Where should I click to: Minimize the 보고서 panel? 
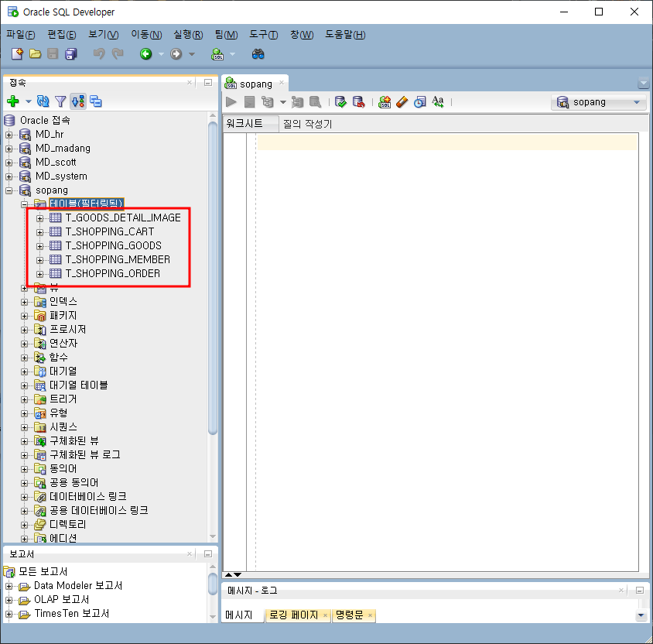point(208,553)
